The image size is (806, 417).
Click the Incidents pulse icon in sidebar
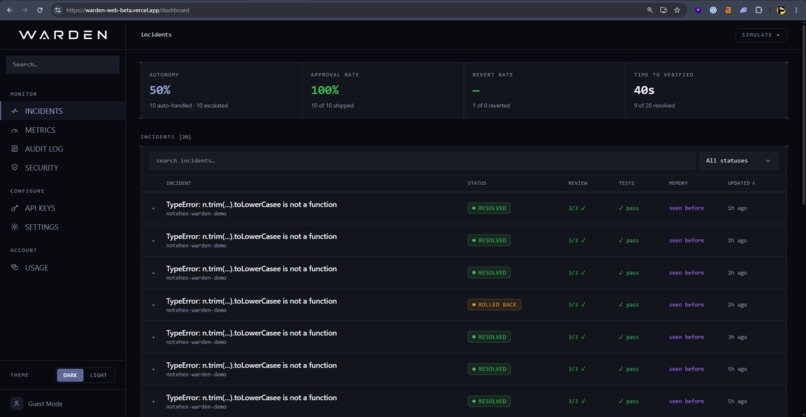[x=14, y=111]
